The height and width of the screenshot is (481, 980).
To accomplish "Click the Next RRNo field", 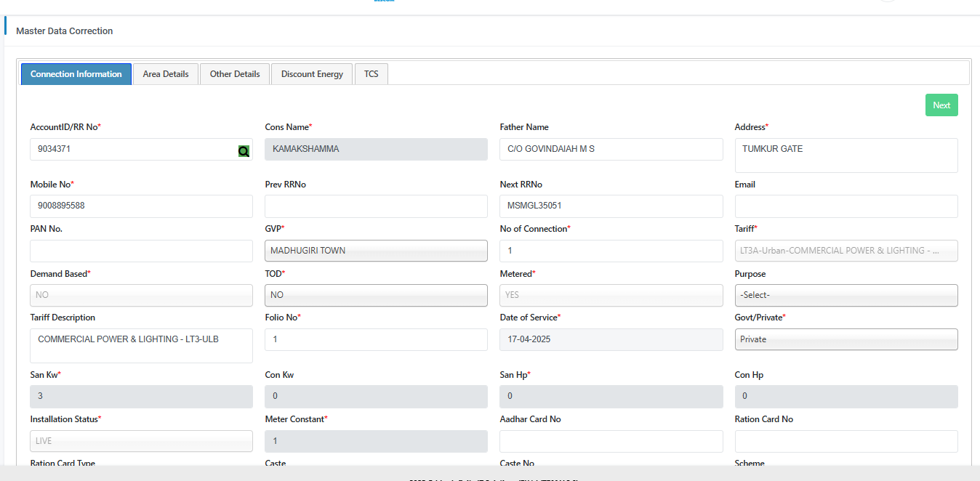I will point(611,206).
